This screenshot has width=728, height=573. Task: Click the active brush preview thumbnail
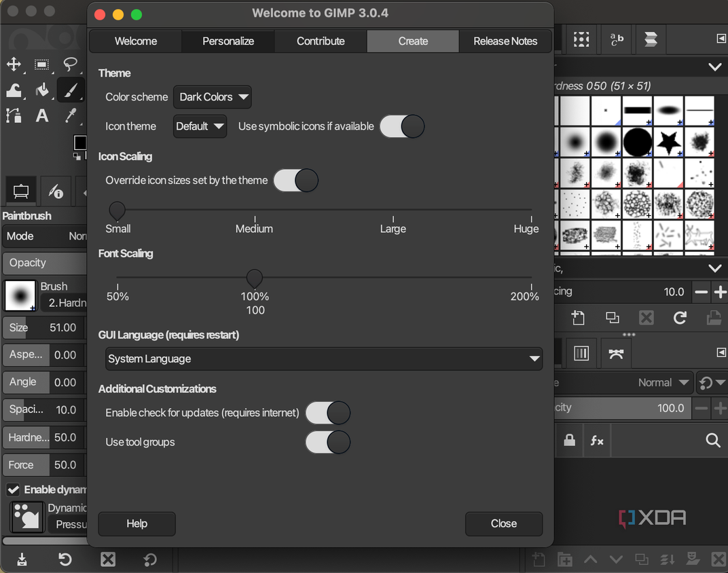[20, 295]
